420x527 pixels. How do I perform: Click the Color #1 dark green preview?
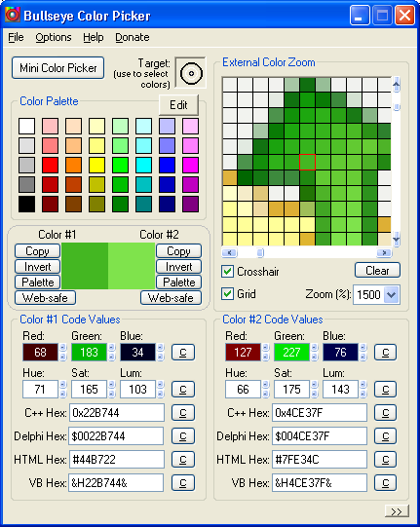[x=85, y=266]
